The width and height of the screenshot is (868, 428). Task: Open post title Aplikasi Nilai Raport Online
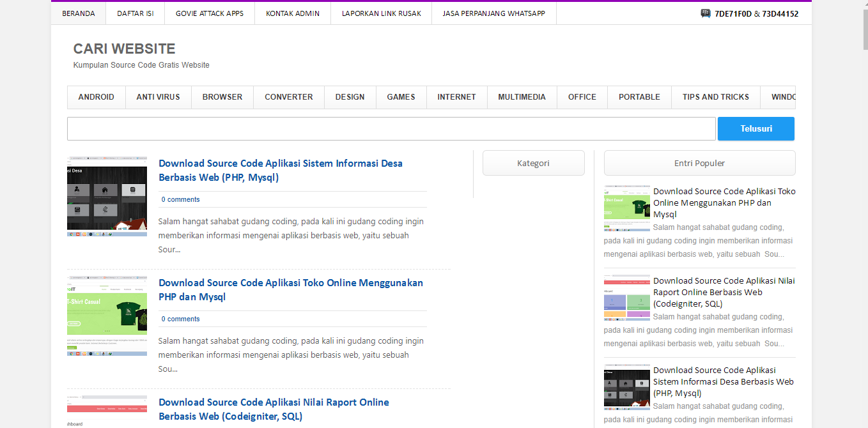tap(274, 409)
